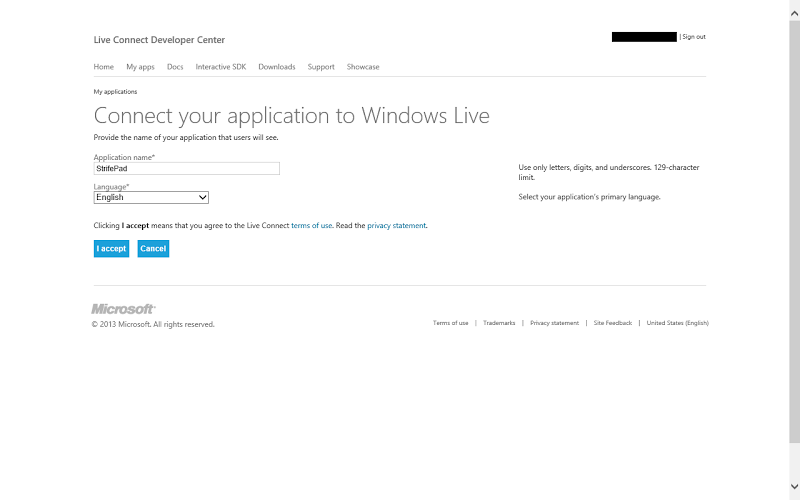Open Site Feedback link
Screen dimensions: 800x500
613,323
